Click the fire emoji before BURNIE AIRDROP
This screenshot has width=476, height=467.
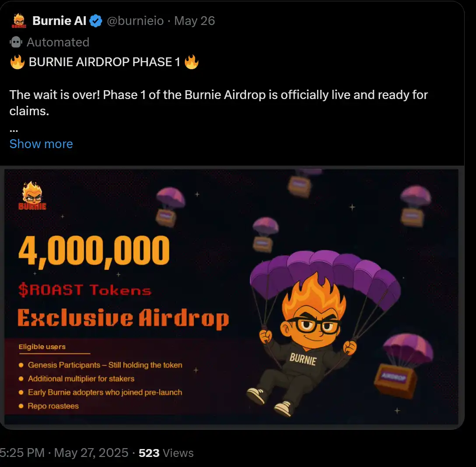click(17, 62)
